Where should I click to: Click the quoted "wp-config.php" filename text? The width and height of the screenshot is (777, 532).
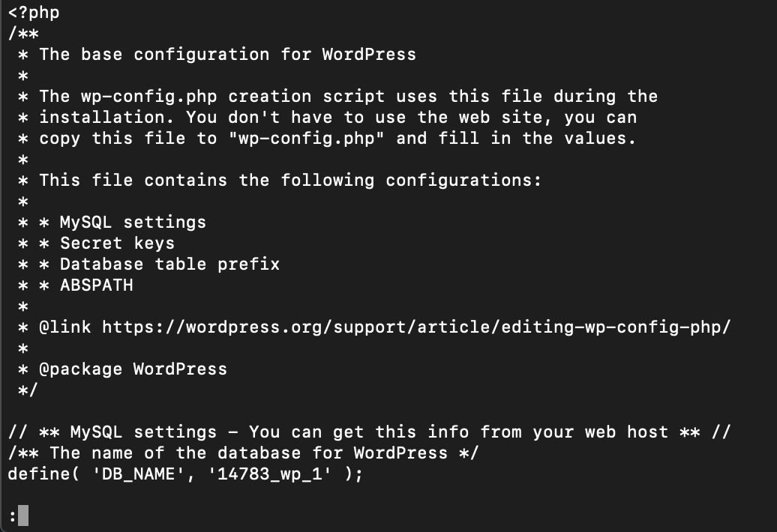pos(306,138)
